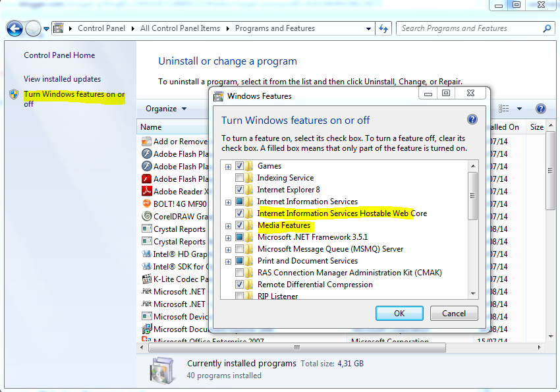
Task: Click the Remote Differential Compression folder icon
Action: click(249, 285)
